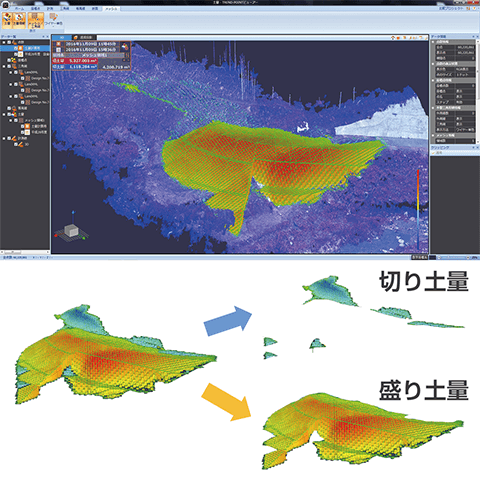The height and width of the screenshot is (480, 480).
Task: Select the メッシュ領域 tree item
Action: (35, 120)
